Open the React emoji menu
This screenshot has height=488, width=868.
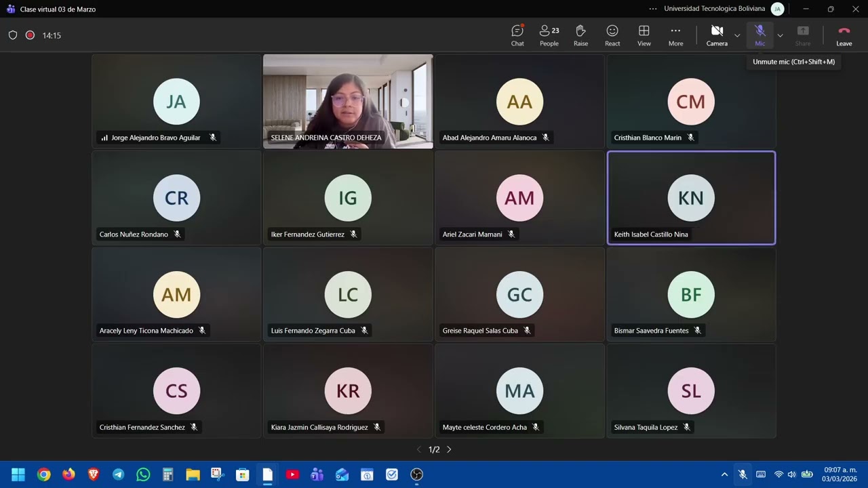point(612,35)
